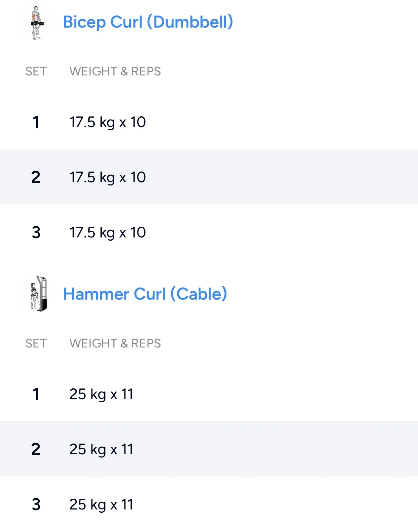418x532 pixels.
Task: Click set number 2 under Hammer Curl
Action: click(x=36, y=449)
